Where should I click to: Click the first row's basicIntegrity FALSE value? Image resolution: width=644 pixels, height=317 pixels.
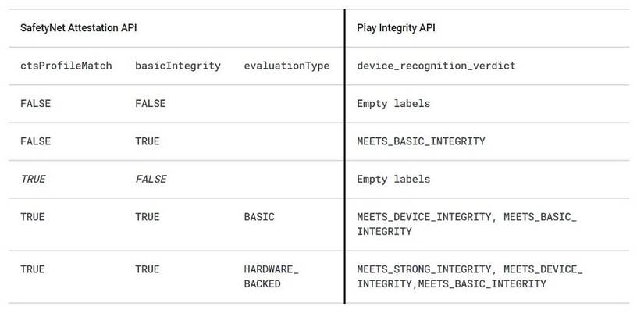pyautogui.click(x=150, y=104)
